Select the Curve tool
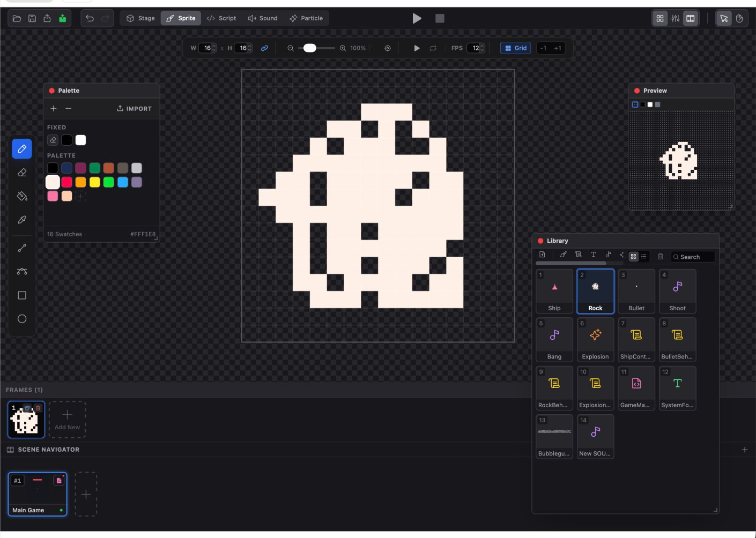Viewport: 756px width, 538px height. point(22,272)
